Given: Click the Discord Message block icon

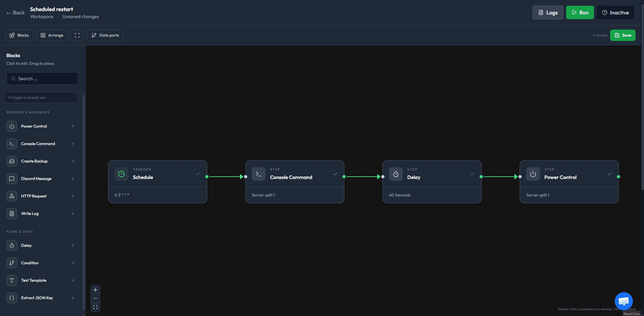Looking at the screenshot, I should click(x=12, y=179).
